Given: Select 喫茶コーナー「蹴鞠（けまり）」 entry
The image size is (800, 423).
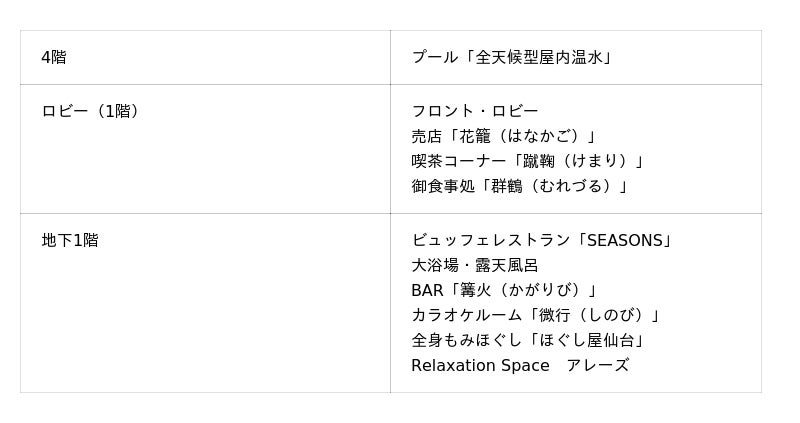Looking at the screenshot, I should (x=527, y=161).
